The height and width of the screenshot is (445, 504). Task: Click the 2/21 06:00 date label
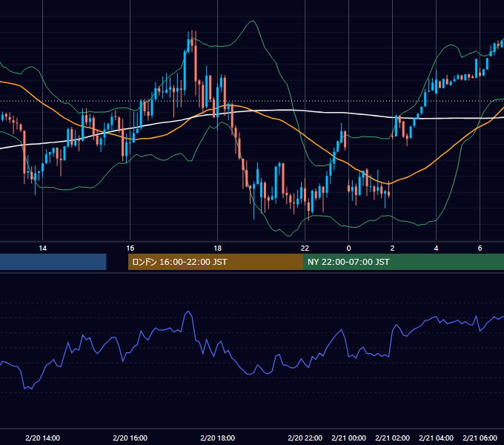480,438
